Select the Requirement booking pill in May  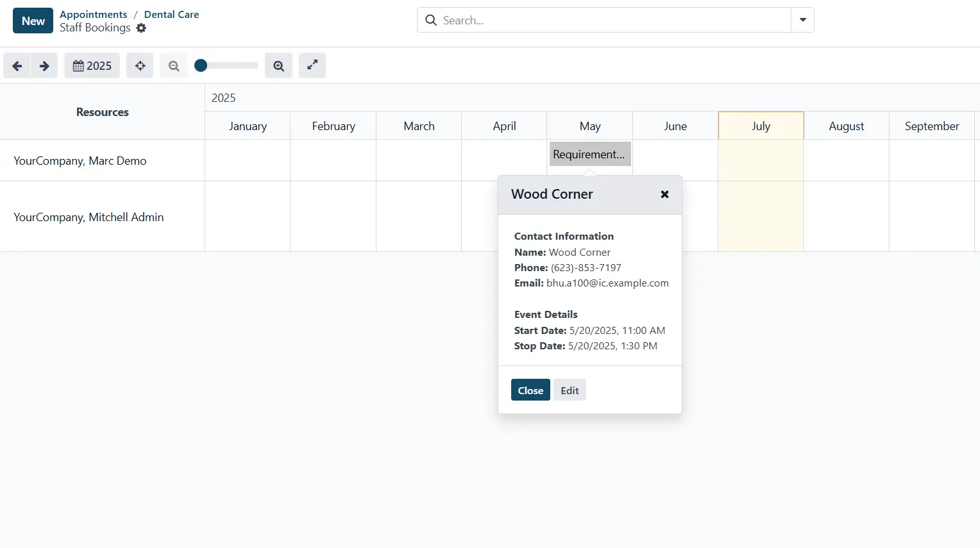tap(590, 154)
